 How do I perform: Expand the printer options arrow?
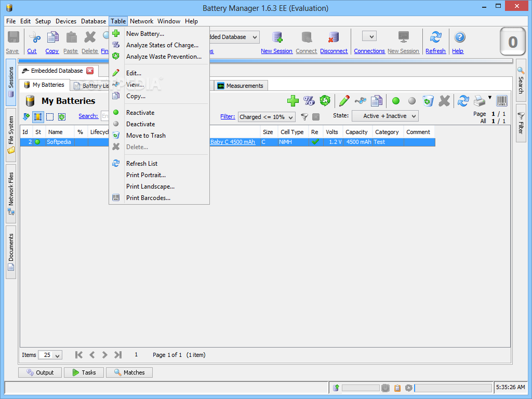click(489, 98)
